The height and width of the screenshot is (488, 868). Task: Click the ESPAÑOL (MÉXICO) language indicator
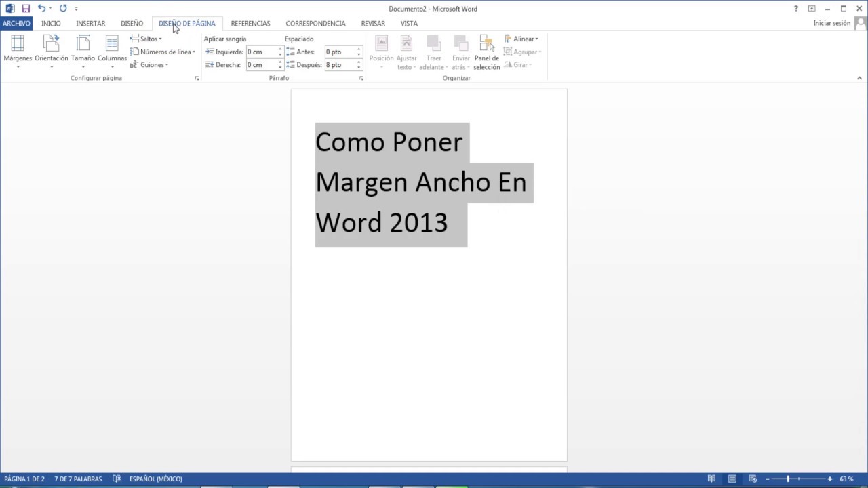click(x=156, y=479)
